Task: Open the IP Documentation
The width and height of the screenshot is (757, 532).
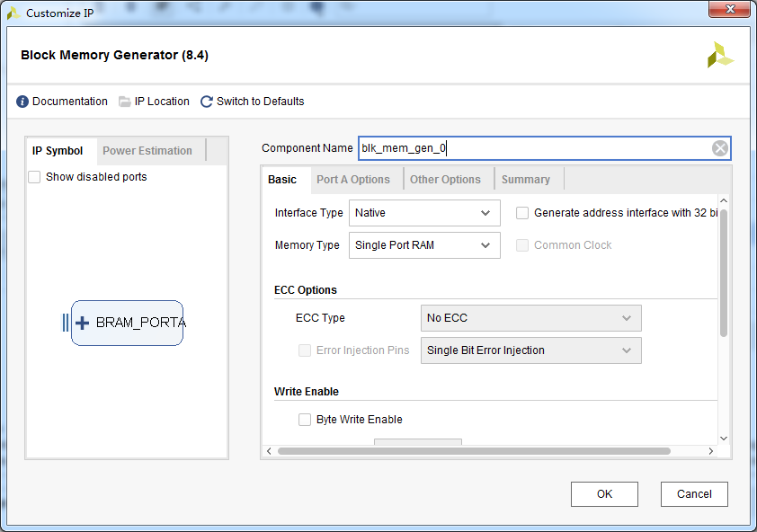Action: pos(69,101)
